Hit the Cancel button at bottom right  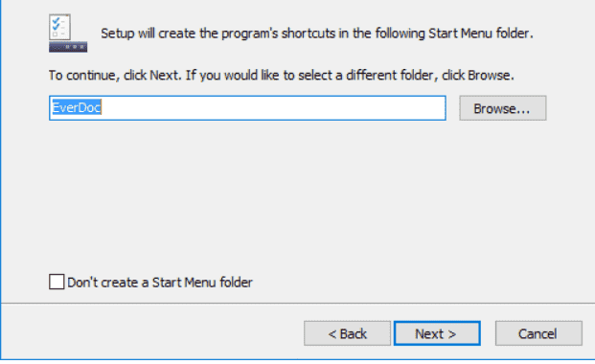[538, 333]
